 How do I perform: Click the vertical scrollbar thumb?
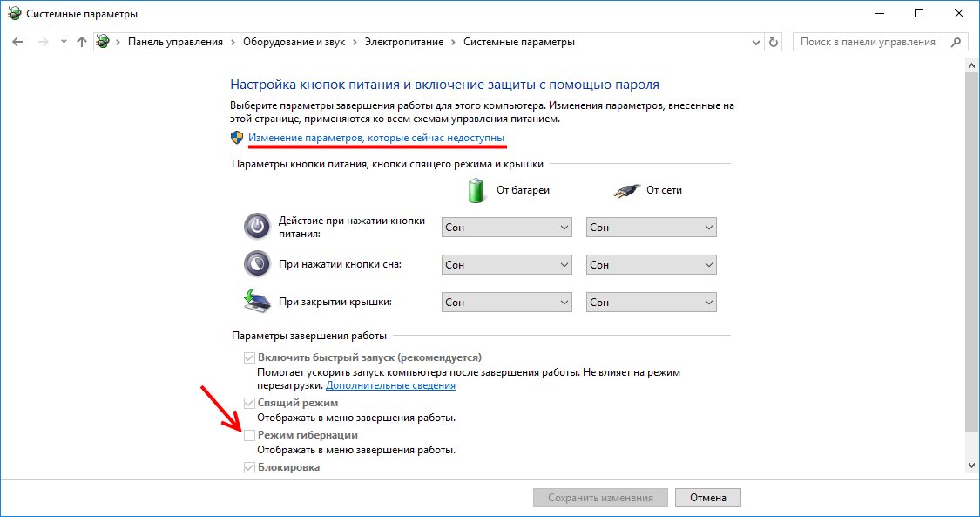pos(971,253)
